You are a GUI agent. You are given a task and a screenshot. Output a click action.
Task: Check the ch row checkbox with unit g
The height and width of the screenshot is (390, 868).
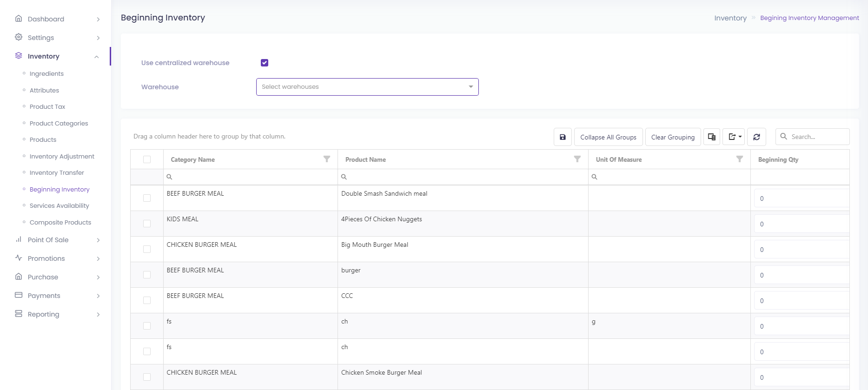coord(147,326)
